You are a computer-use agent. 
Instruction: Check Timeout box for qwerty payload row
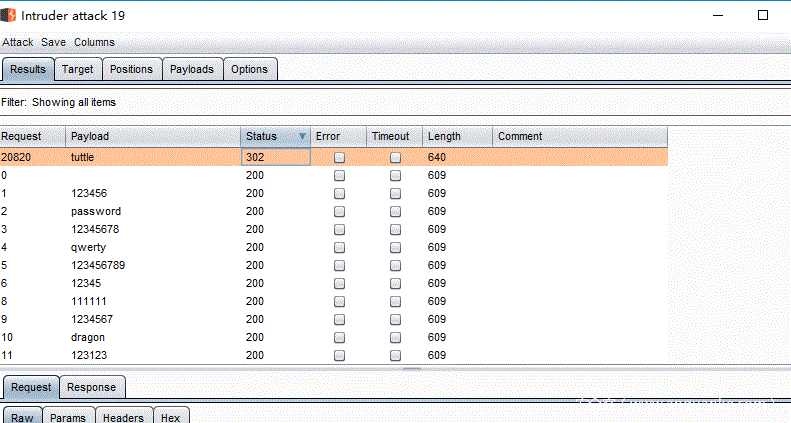pyautogui.click(x=396, y=248)
